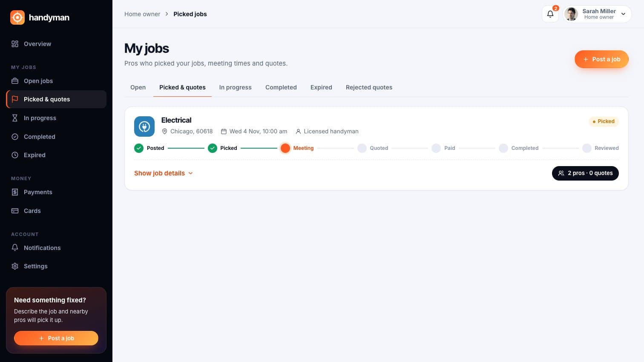Click the Completed check-circle icon in sidebar
Viewport: 644px width, 362px height.
pyautogui.click(x=15, y=137)
